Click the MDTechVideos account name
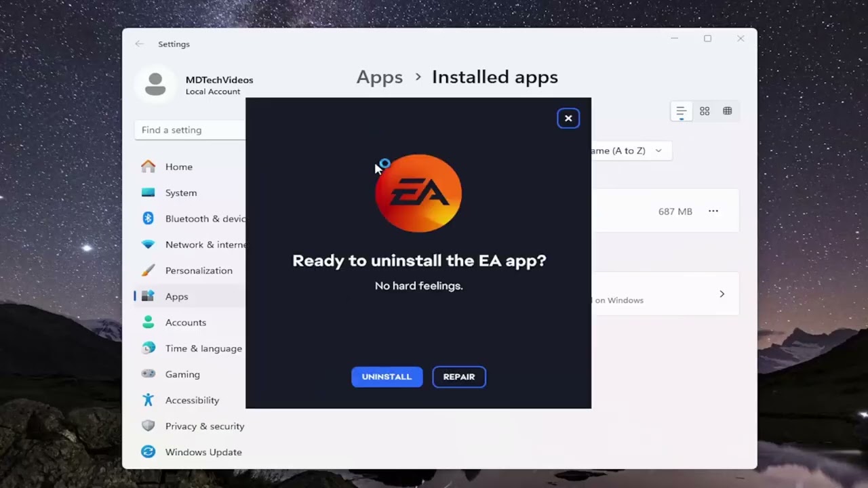The width and height of the screenshot is (868, 488). tap(219, 80)
